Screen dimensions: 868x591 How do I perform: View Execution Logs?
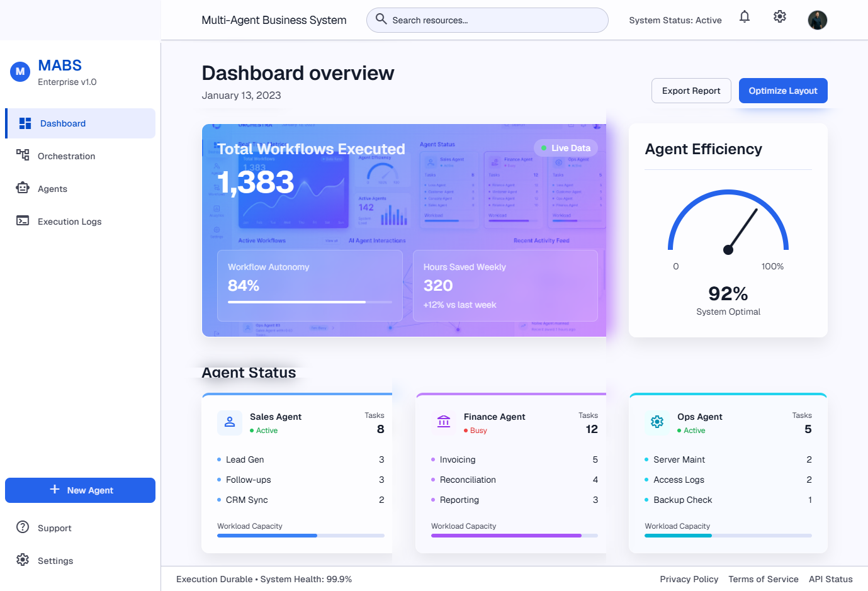81,222
